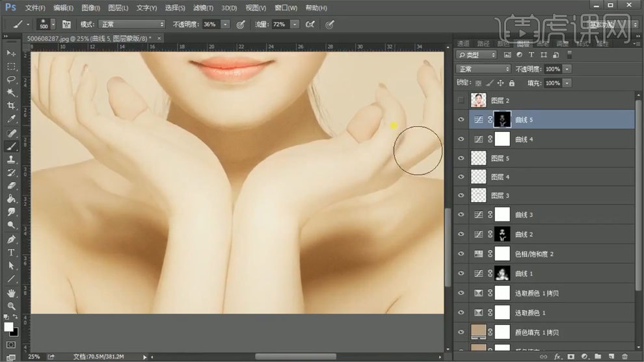Screen dimensions: 644x362
Task: Open the brush 模式 blend mode dropdown
Action: tap(132, 24)
